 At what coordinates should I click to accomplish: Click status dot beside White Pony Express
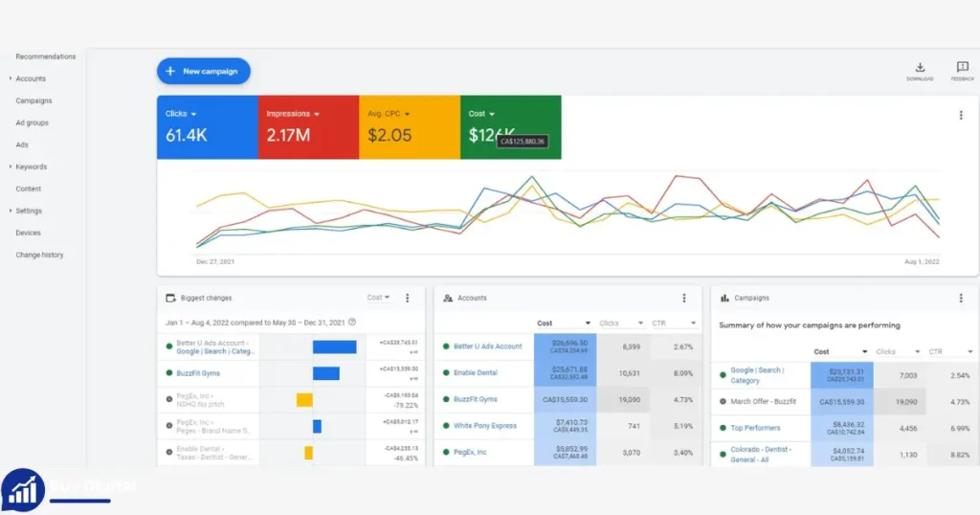(x=446, y=426)
